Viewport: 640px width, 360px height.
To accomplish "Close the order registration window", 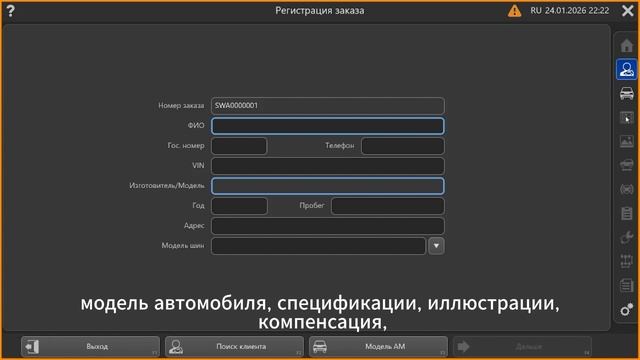I will click(x=627, y=11).
